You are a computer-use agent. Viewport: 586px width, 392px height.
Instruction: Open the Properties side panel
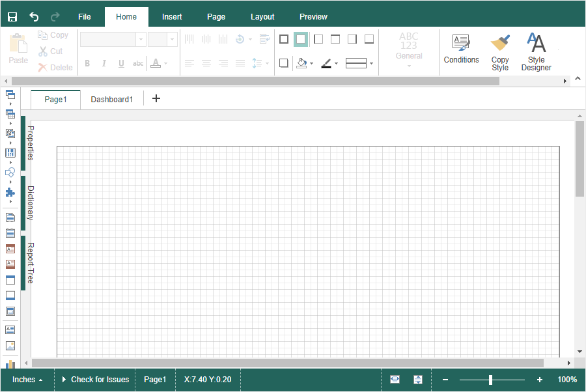[29, 143]
